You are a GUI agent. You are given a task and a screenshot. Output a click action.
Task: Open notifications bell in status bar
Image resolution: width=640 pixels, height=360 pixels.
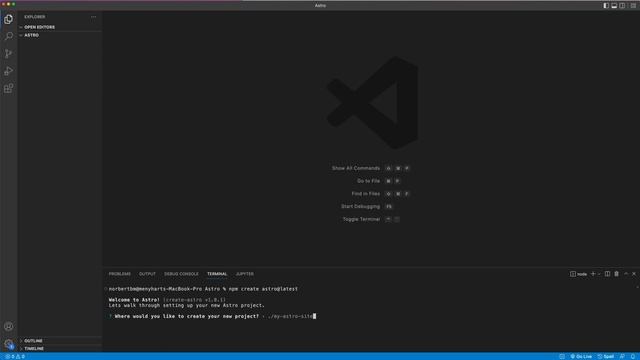click(633, 356)
